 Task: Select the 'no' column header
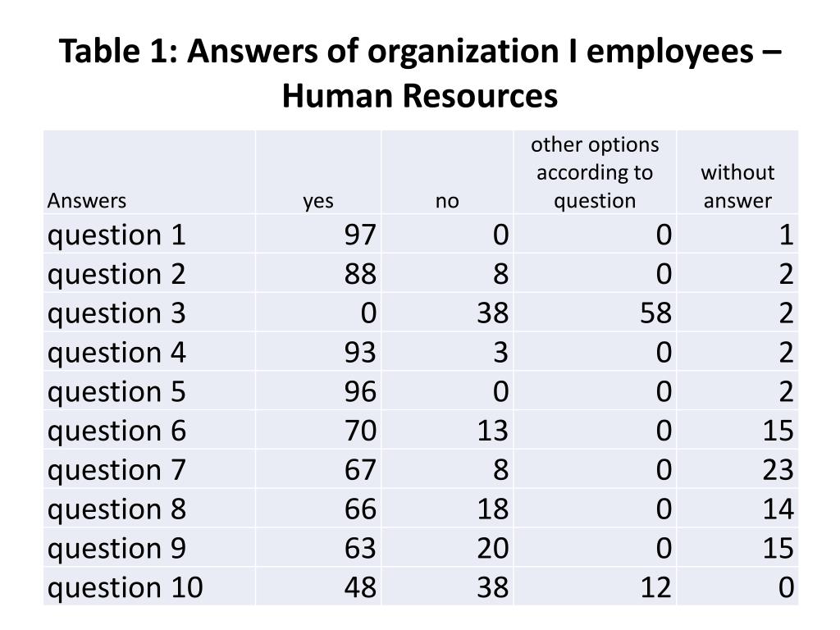[447, 201]
